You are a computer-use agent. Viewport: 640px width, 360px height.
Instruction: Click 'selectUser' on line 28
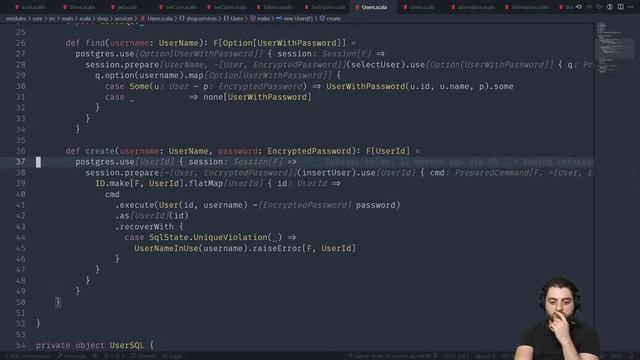click(x=375, y=64)
